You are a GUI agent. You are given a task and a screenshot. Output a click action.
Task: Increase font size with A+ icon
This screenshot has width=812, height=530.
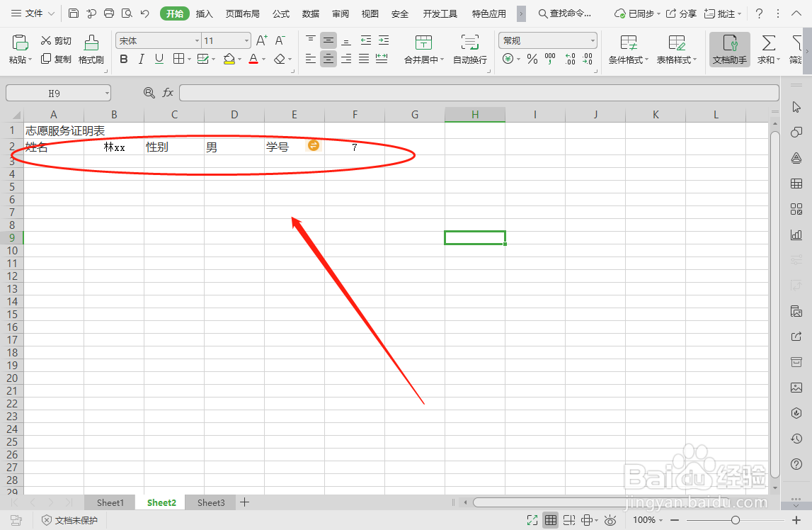[x=262, y=40]
